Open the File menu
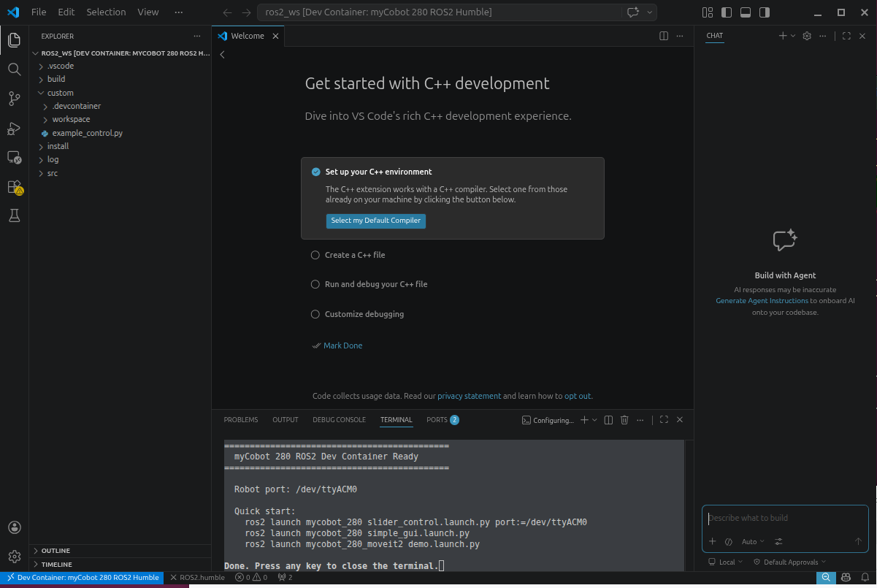 coord(39,12)
